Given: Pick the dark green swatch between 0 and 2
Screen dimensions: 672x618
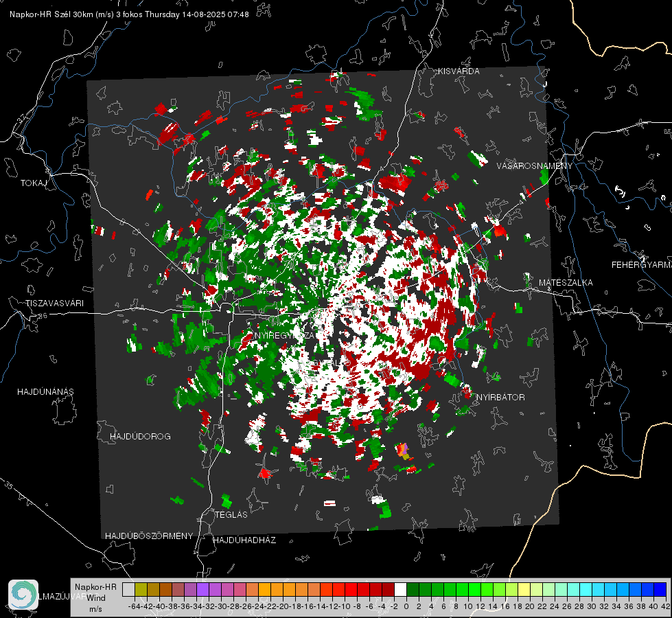Looking at the screenshot, I should [413, 590].
